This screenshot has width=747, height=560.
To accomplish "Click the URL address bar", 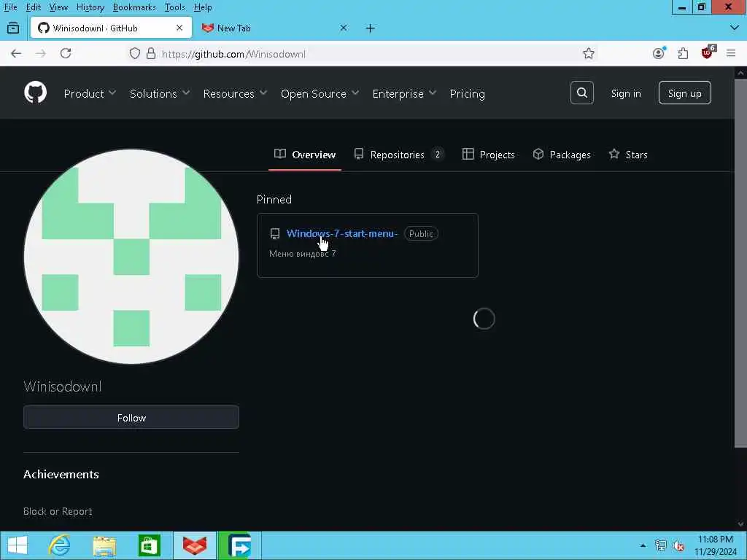I will tap(362, 53).
